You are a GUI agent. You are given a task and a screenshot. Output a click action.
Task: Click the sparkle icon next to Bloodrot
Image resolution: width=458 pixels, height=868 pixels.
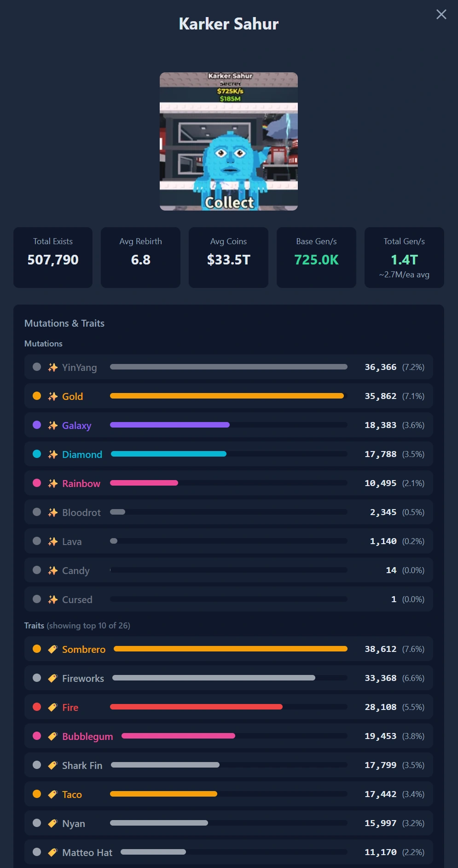pyautogui.click(x=53, y=512)
